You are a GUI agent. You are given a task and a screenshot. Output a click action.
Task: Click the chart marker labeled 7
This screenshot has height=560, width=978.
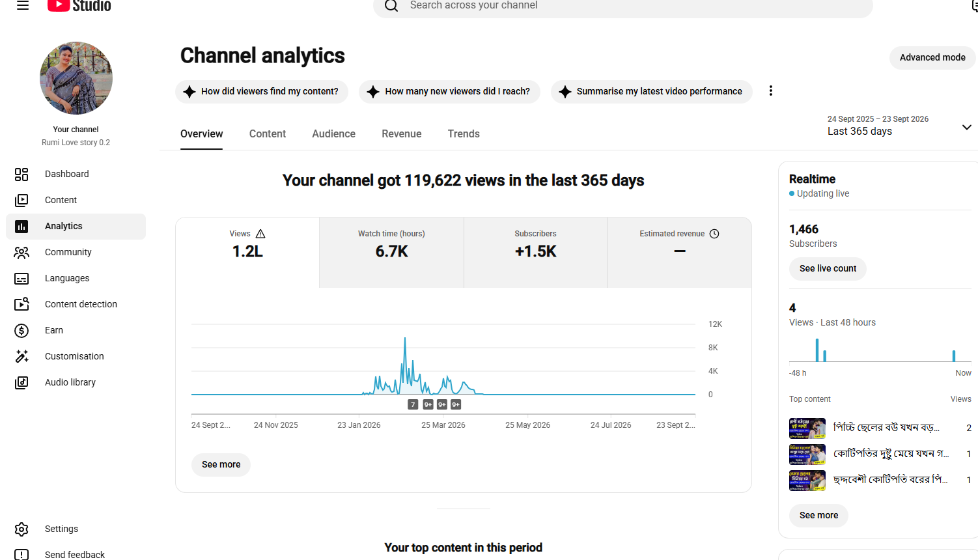click(x=413, y=404)
